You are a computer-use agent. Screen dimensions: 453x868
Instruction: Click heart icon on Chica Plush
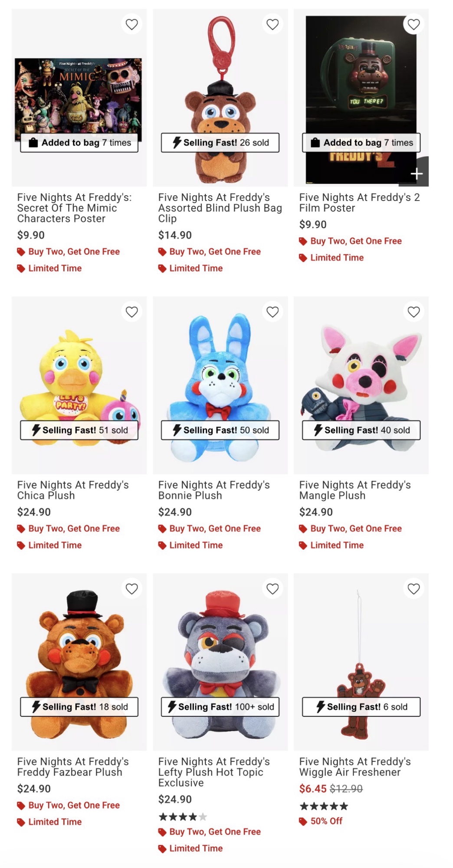[131, 312]
